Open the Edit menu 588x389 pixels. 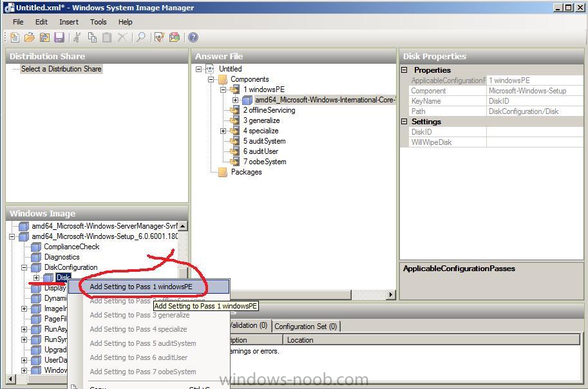[x=41, y=22]
